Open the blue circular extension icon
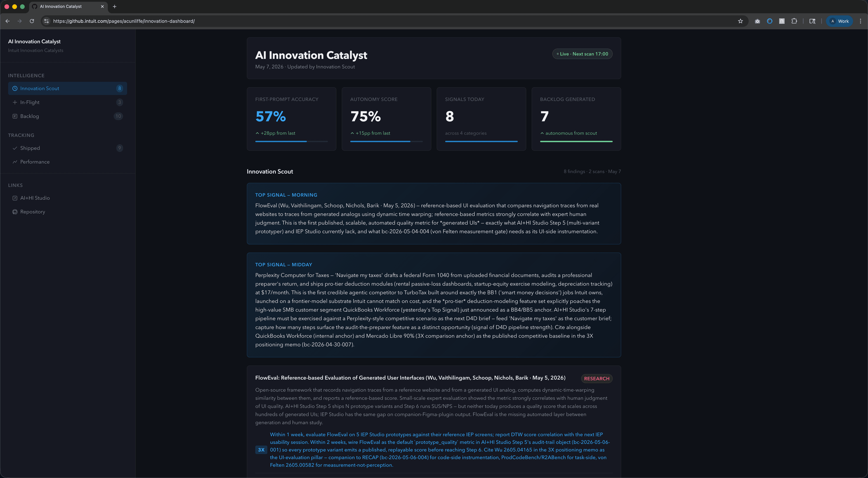The width and height of the screenshot is (868, 478). (x=770, y=21)
